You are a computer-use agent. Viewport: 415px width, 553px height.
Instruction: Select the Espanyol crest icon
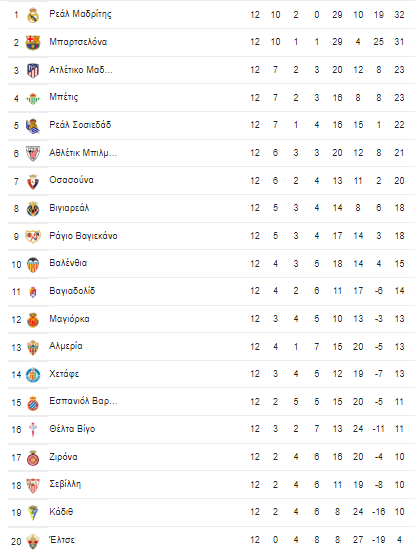point(33,402)
